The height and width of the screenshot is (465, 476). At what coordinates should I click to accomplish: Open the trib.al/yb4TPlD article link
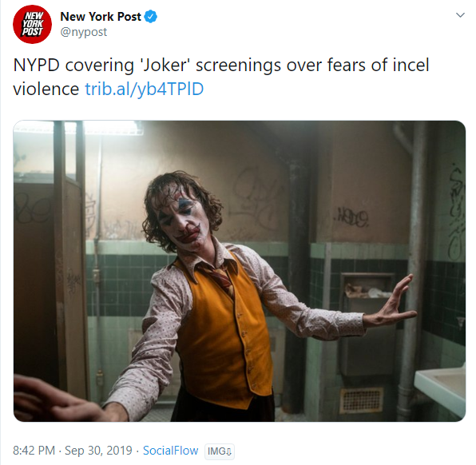(x=145, y=89)
